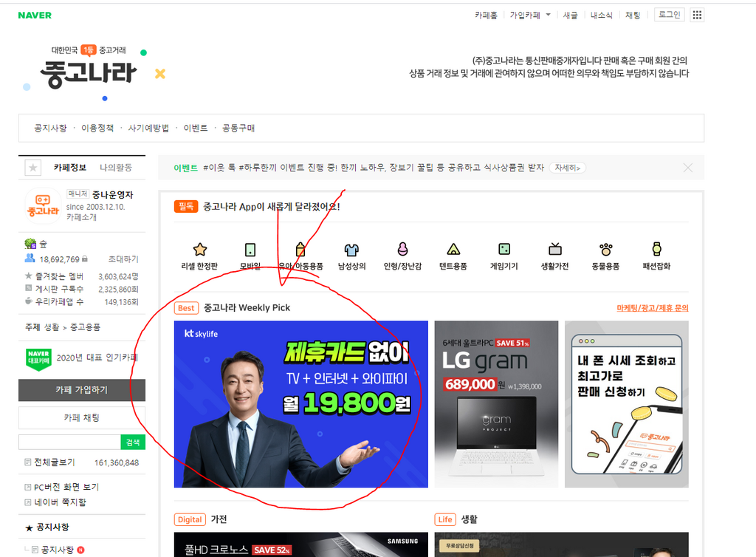
Task: Open the 자세히> event details button
Action: click(x=568, y=168)
